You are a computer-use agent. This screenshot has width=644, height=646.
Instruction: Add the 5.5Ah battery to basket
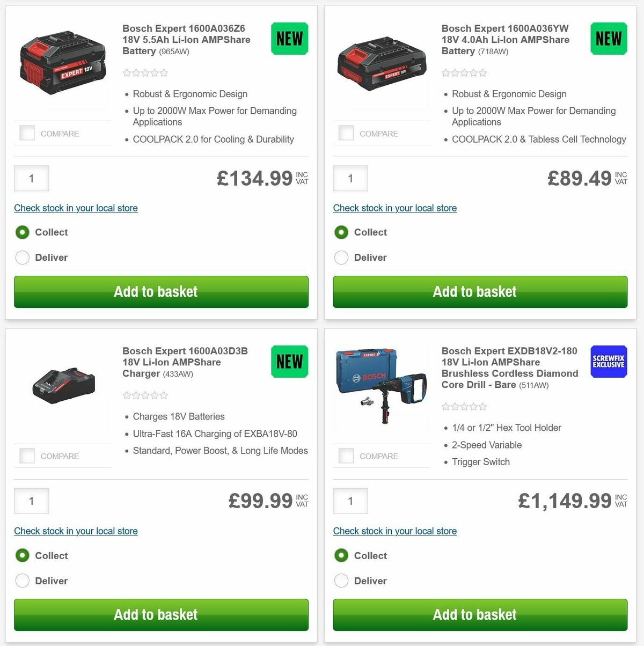156,291
